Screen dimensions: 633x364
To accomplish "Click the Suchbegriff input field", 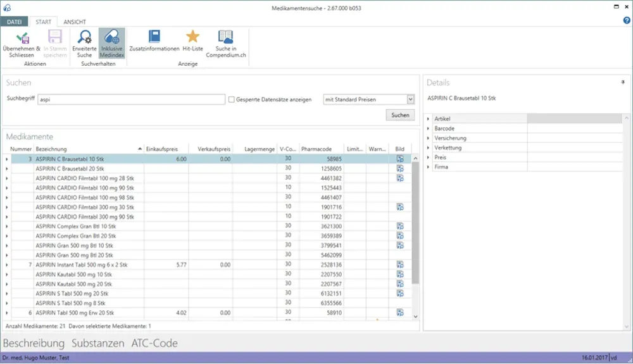I will (x=131, y=99).
